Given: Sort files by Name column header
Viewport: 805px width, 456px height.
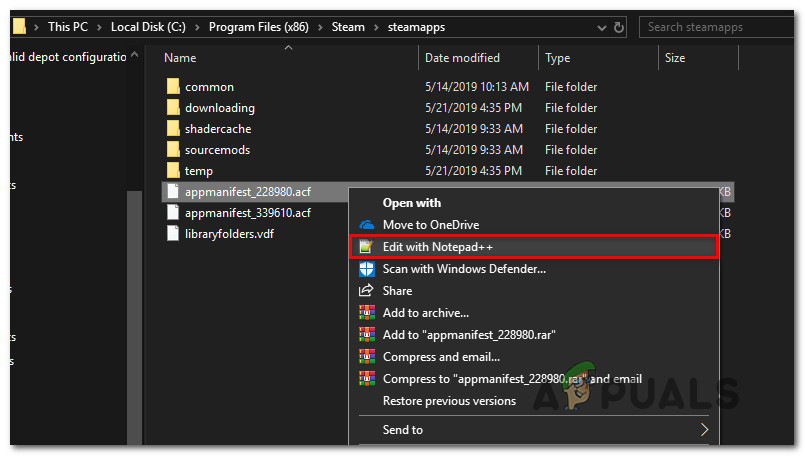Looking at the screenshot, I should point(180,58).
